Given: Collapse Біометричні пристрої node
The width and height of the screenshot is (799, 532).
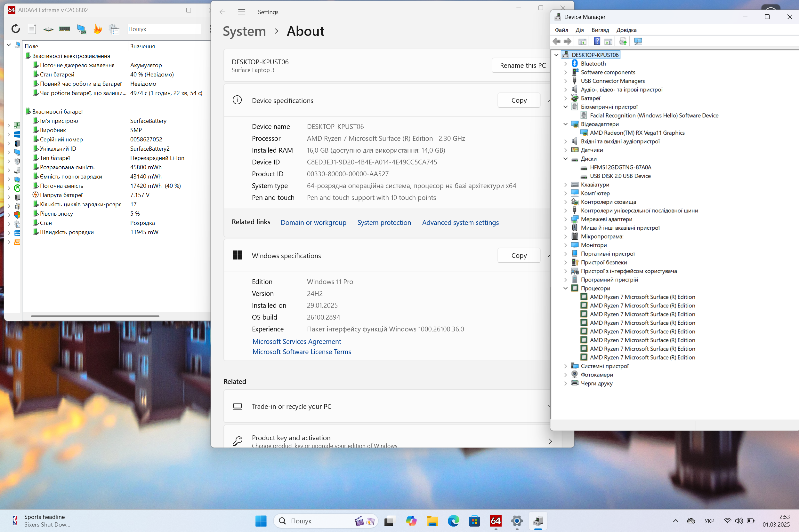Looking at the screenshot, I should click(565, 107).
